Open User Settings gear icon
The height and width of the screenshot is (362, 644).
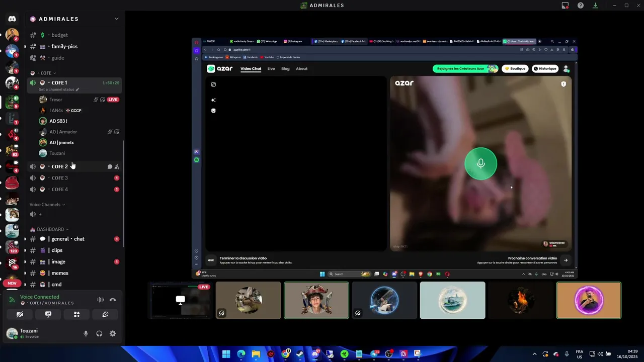click(x=113, y=333)
